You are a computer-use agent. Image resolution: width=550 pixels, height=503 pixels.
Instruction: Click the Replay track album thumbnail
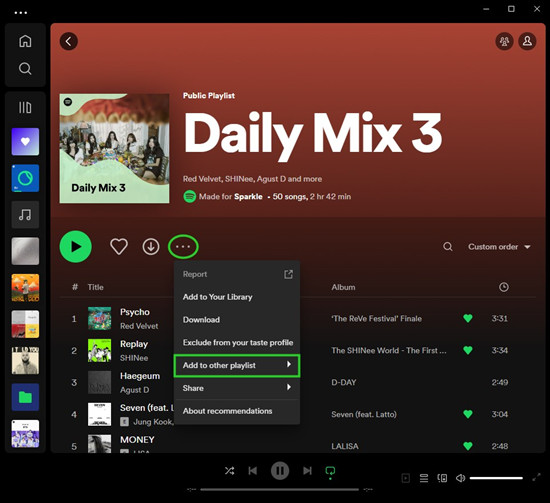click(99, 350)
